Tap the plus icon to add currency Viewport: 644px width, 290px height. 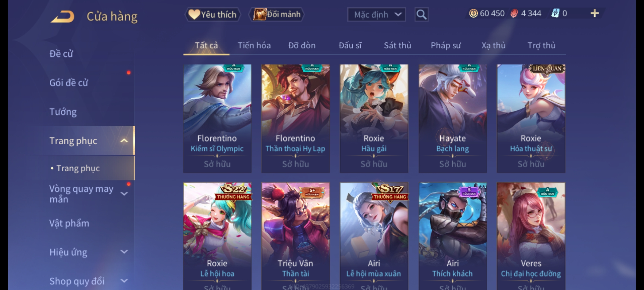pyautogui.click(x=595, y=13)
